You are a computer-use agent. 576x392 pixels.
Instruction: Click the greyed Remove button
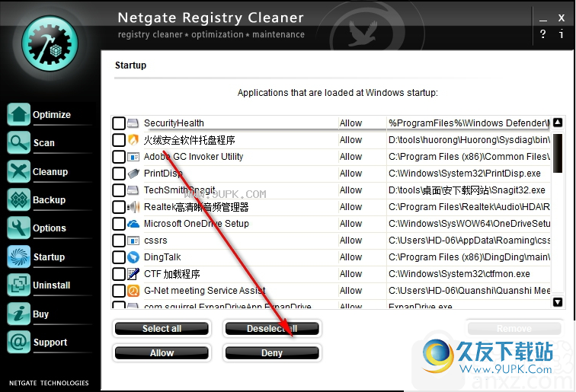[x=514, y=329]
